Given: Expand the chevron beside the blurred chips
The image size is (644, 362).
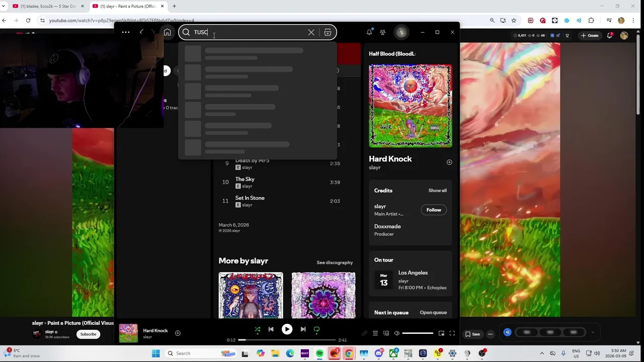Looking at the screenshot, I should [593, 332].
